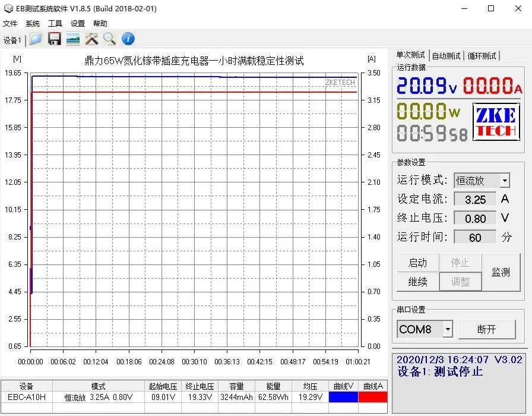This screenshot has width=532, height=416.
Task: Save data with the floppy disk icon
Action: 54,39
